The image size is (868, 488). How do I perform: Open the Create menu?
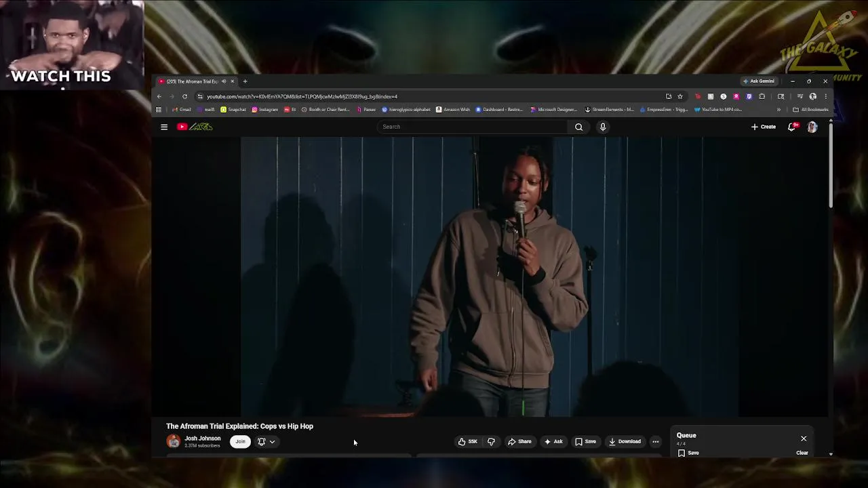764,127
